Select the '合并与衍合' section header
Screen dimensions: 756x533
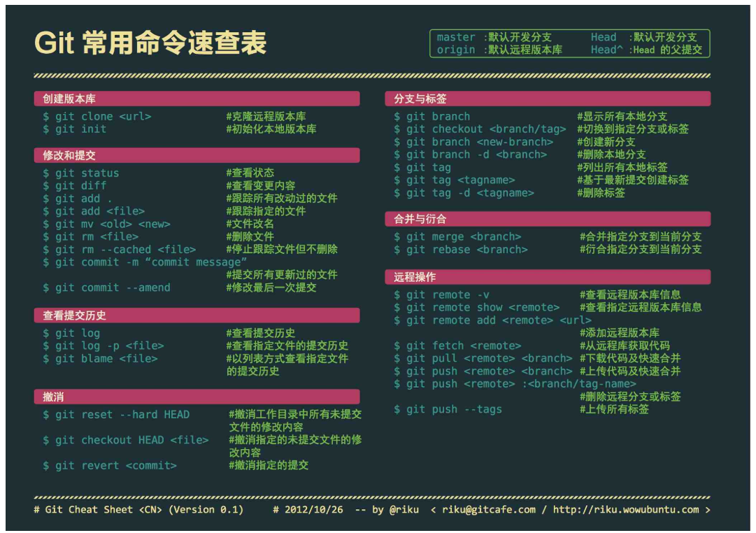pyautogui.click(x=548, y=219)
